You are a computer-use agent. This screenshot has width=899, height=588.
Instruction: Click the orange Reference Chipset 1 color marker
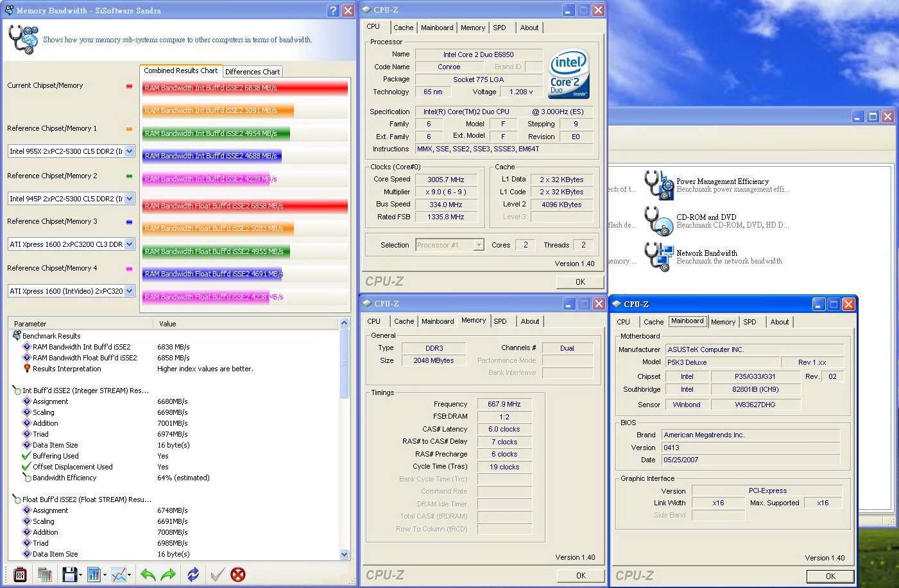pos(129,129)
